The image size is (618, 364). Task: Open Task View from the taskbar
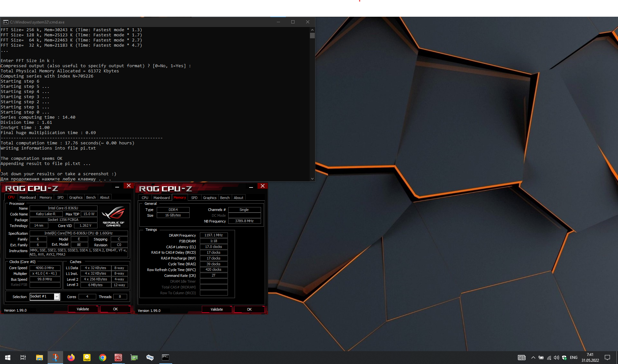click(23, 357)
